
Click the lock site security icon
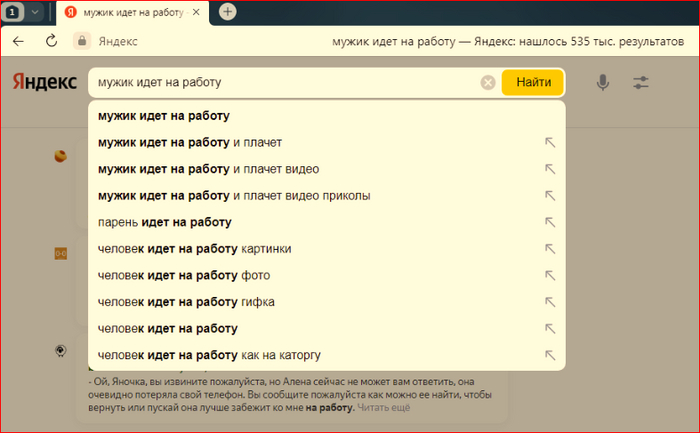[82, 42]
